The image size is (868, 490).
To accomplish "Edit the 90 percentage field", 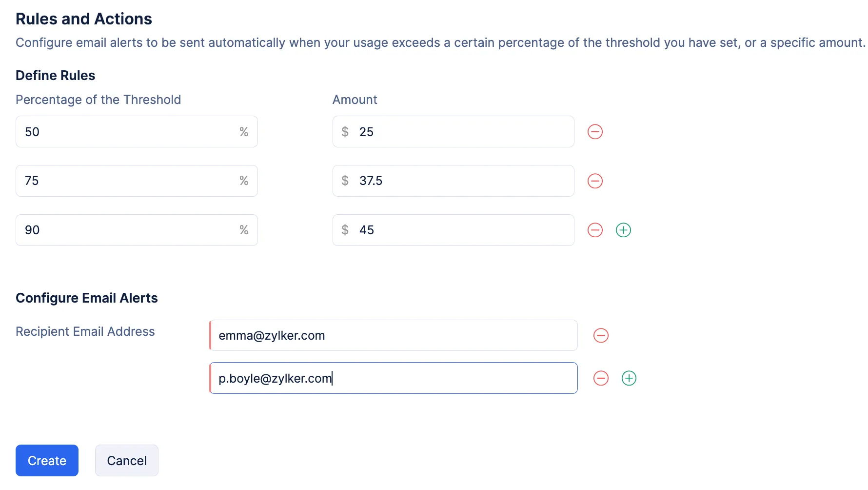I will pyautogui.click(x=137, y=230).
